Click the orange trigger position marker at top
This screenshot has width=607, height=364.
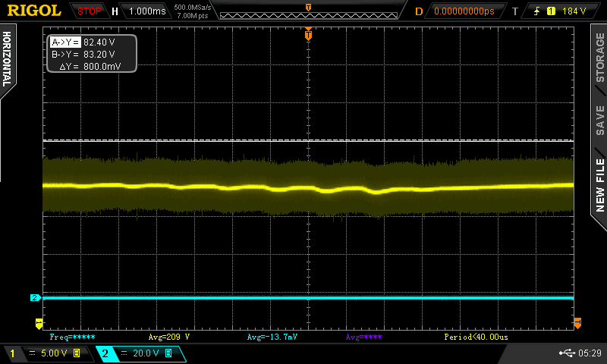point(308,34)
